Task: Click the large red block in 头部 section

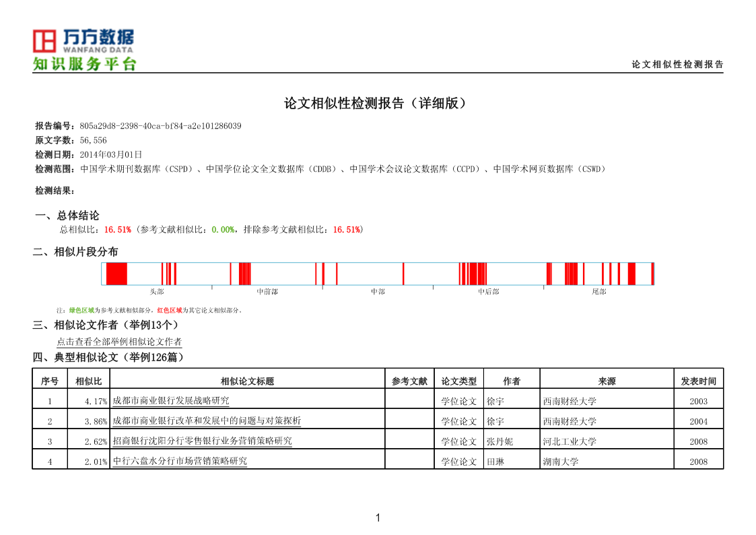Action: 116,274
